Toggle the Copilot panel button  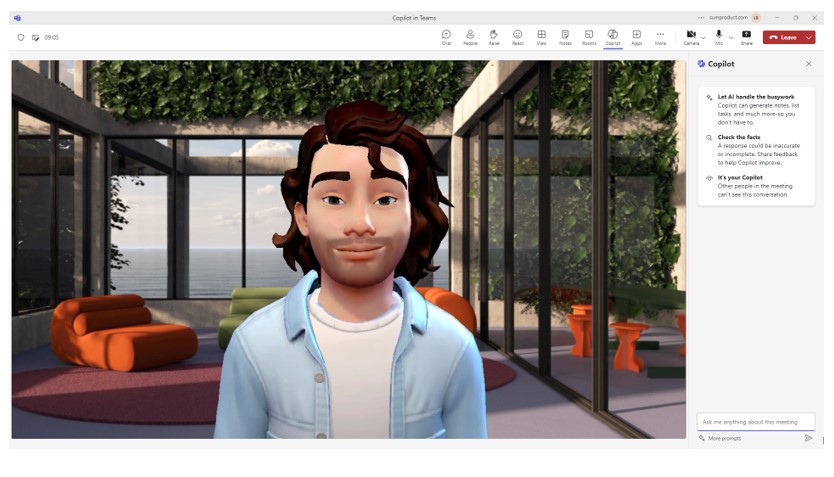tap(613, 36)
